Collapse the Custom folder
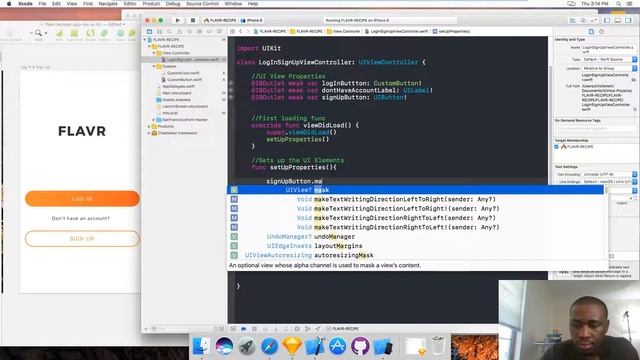Viewport: 640px width, 360px height. point(154,66)
